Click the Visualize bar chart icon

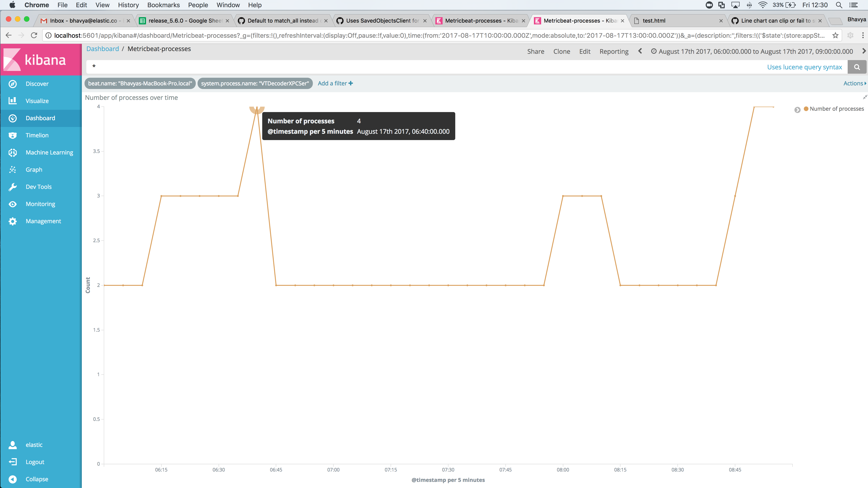point(13,101)
